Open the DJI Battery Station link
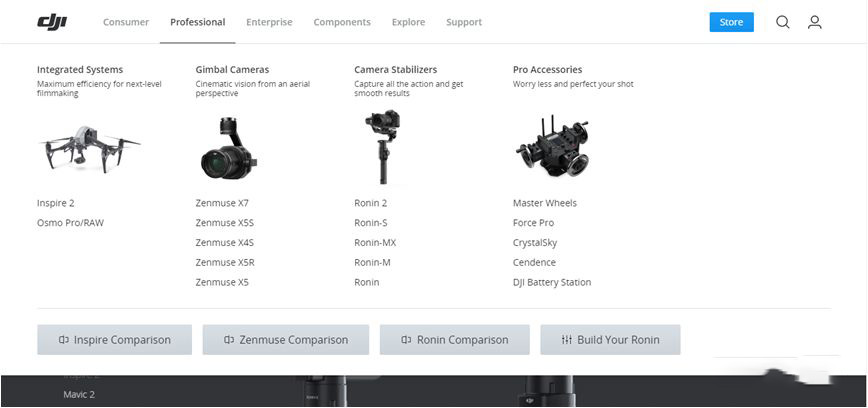The image size is (868, 408). coord(552,283)
